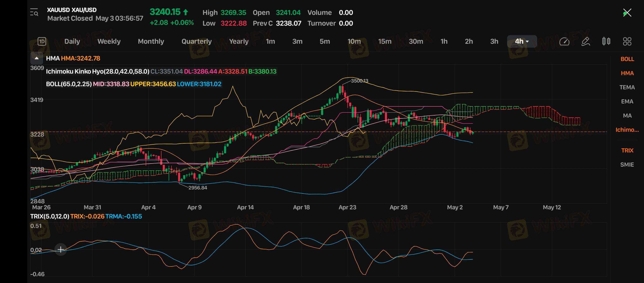The image size is (644, 283).
Task: Toggle the Ichimoku overlay indicator
Action: [627, 130]
